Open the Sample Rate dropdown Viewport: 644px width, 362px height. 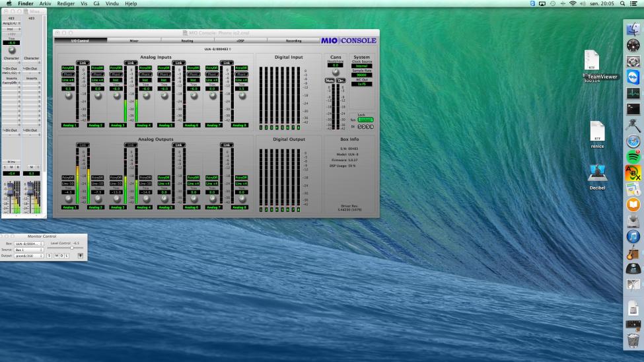(361, 75)
